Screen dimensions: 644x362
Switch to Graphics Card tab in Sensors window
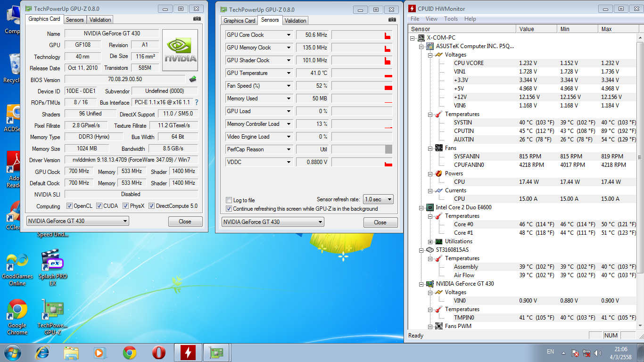coord(239,21)
